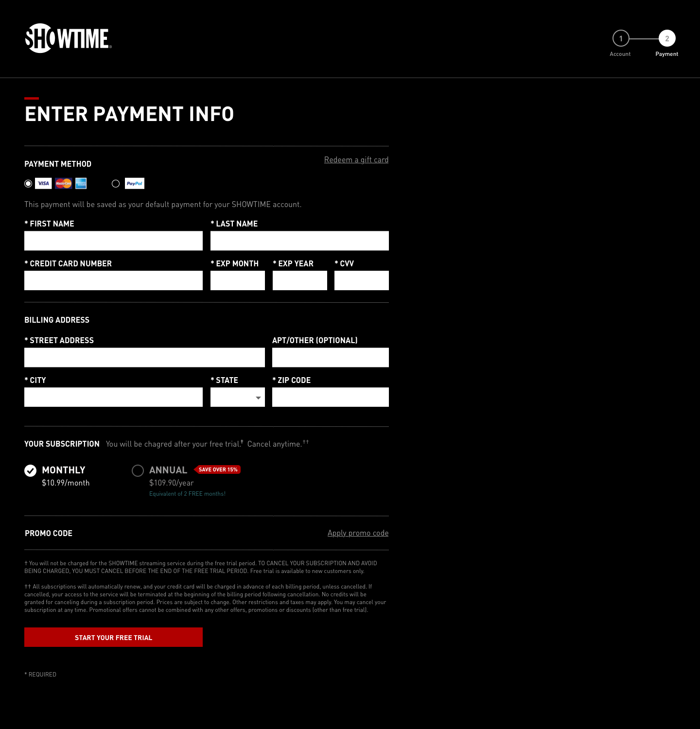700x729 pixels.
Task: Click the $10.99/month price text
Action: tap(66, 483)
